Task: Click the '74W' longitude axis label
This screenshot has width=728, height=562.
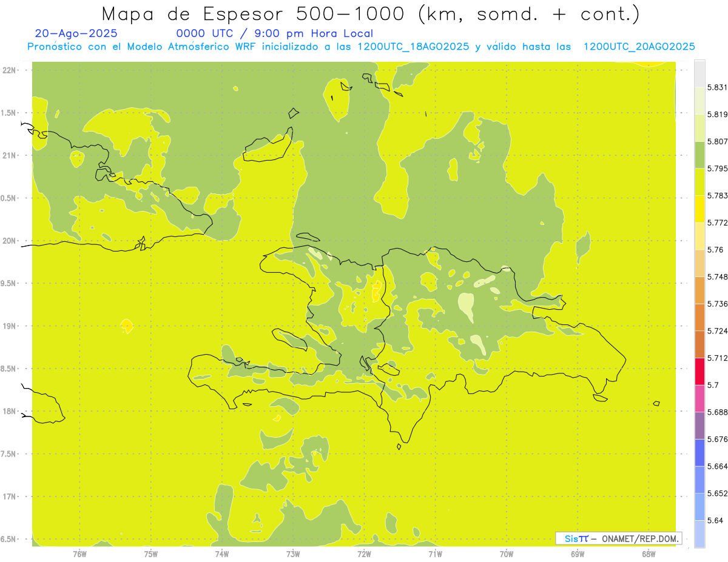Action: [222, 554]
